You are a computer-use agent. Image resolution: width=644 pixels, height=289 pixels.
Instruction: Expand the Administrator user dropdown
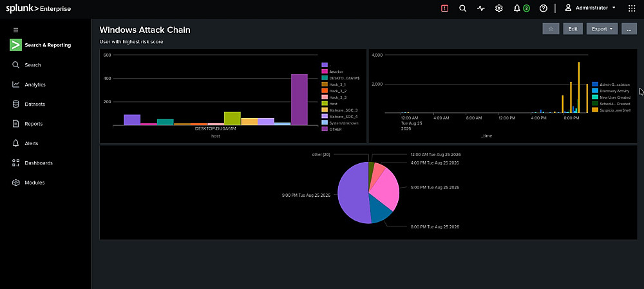591,8
